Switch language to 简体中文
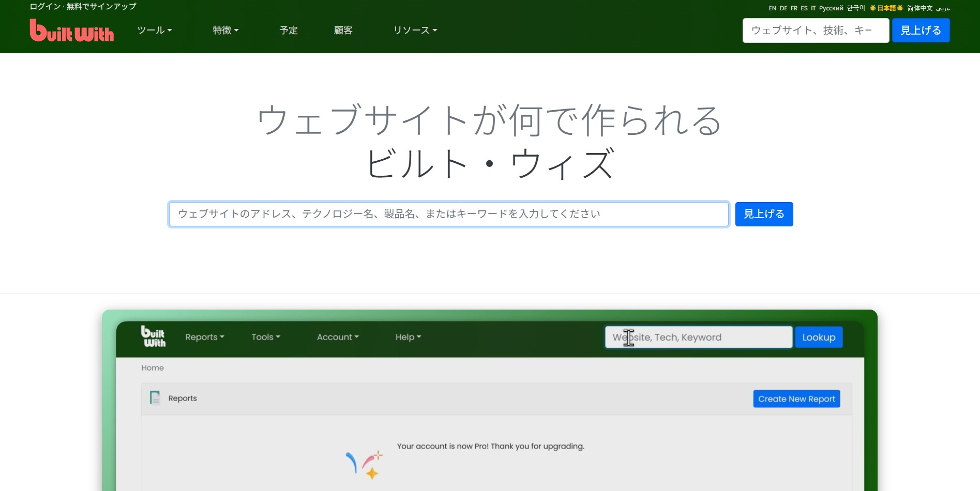980x491 pixels. click(919, 8)
